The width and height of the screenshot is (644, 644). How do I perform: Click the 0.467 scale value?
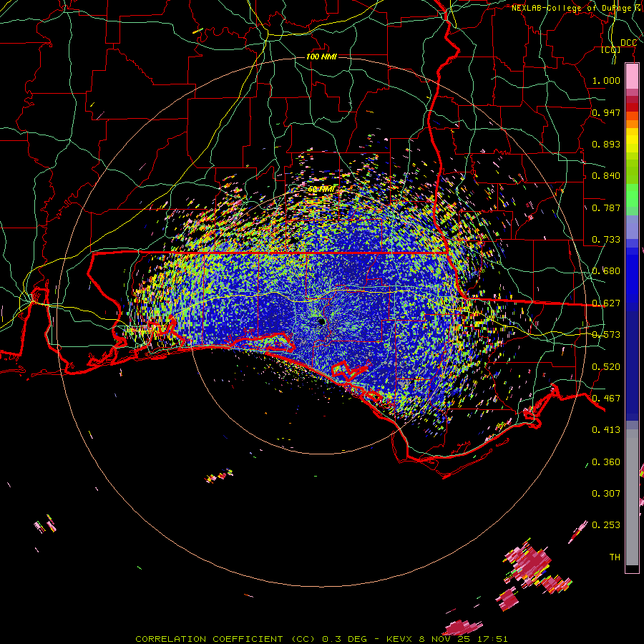coord(606,399)
